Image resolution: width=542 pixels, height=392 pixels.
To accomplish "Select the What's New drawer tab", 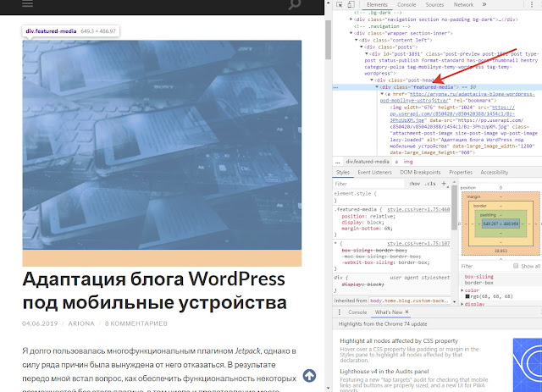I will tap(389, 312).
